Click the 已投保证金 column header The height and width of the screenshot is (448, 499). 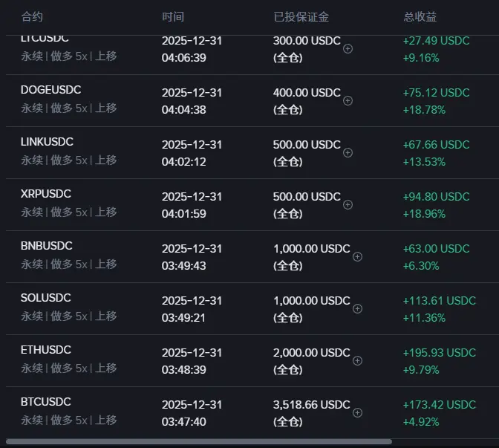point(301,16)
